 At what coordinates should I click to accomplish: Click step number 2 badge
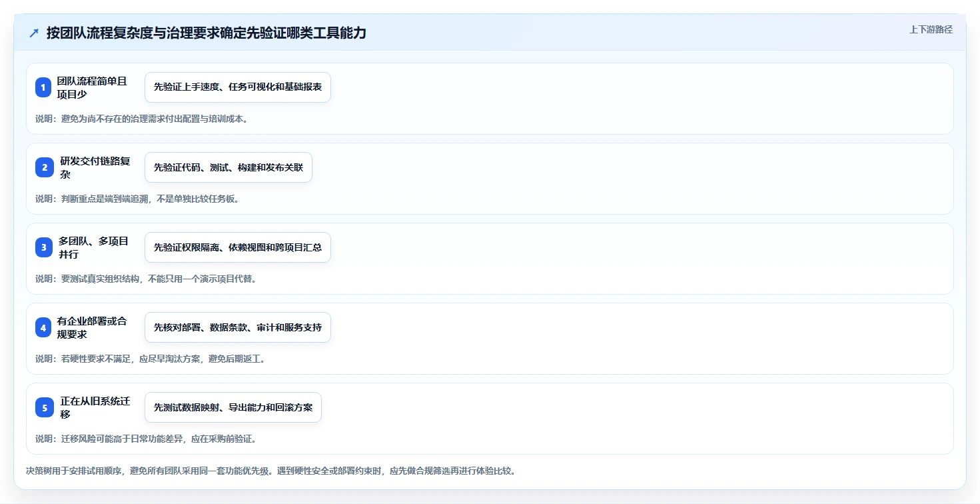(45, 167)
